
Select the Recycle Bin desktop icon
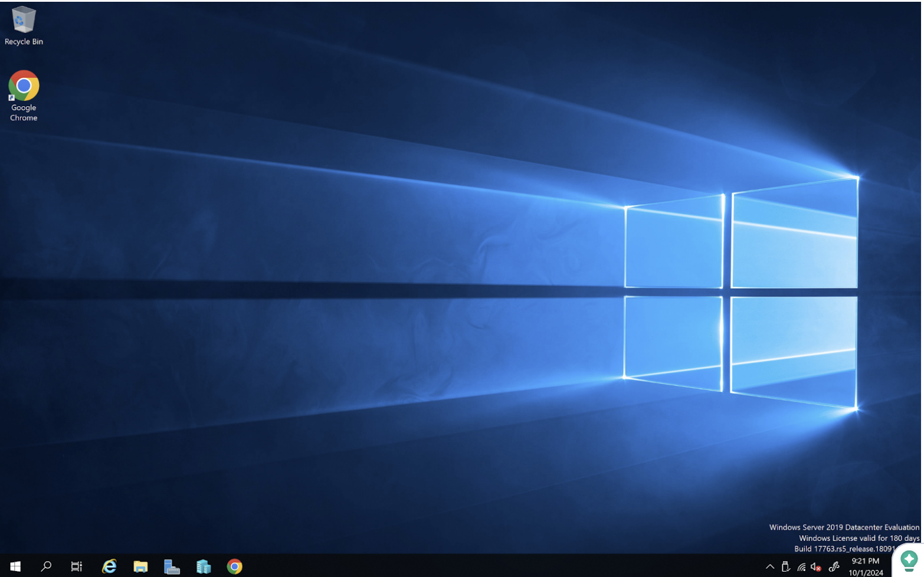tap(24, 25)
